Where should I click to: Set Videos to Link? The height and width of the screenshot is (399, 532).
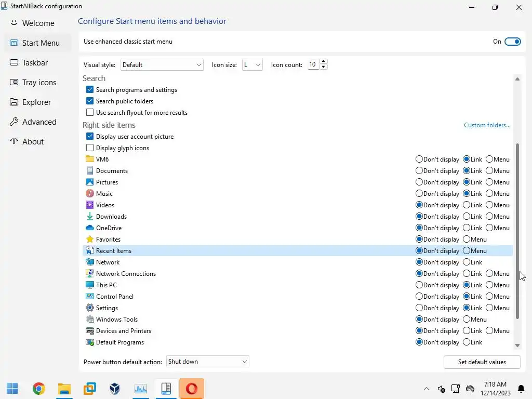point(467,205)
